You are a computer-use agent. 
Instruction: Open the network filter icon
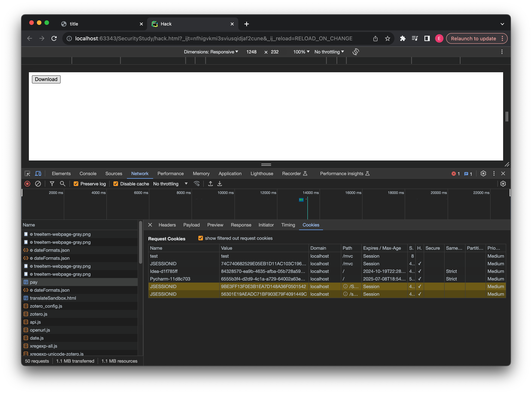coord(52,184)
